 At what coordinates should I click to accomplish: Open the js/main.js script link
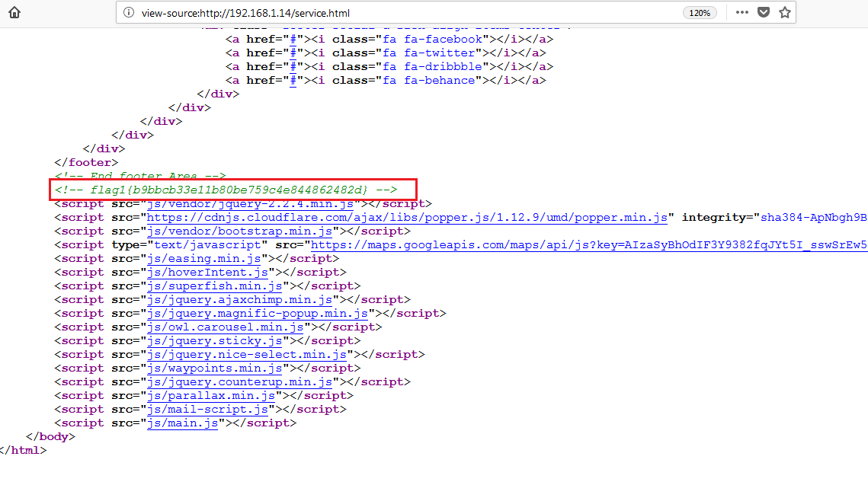click(x=184, y=423)
